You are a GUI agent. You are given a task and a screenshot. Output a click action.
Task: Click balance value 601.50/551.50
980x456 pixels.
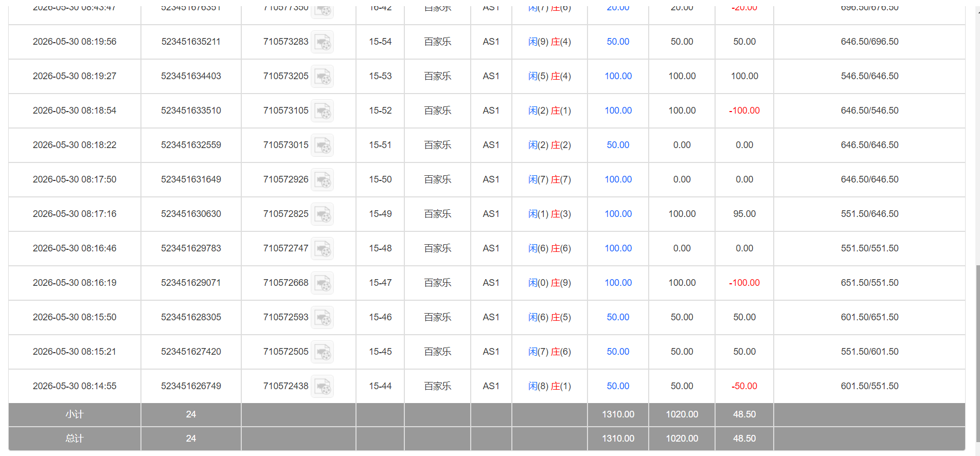pos(869,386)
